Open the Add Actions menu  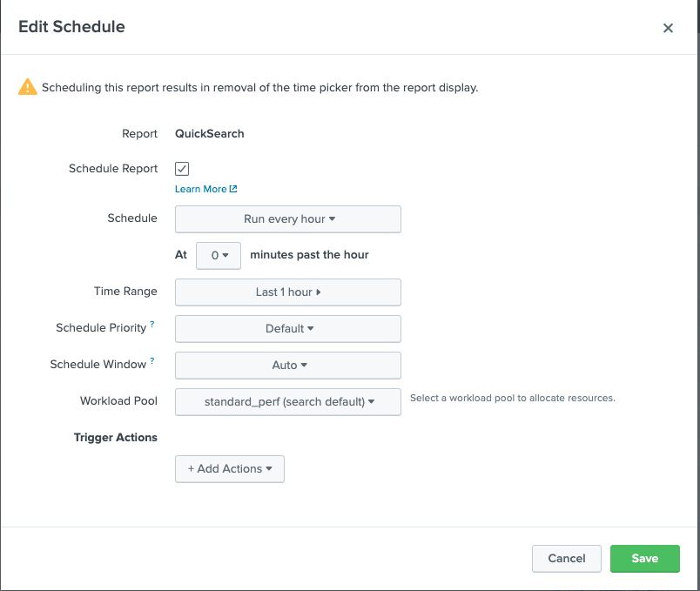229,468
